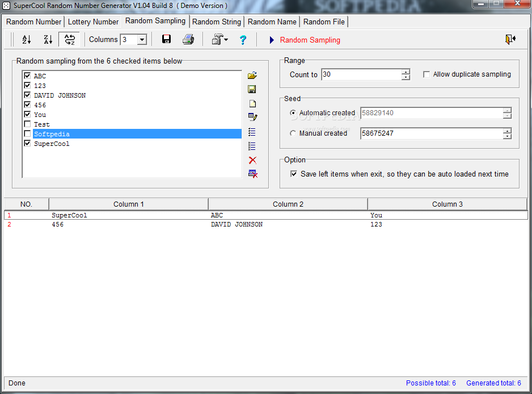This screenshot has height=394, width=532.
Task: Uncheck the You item
Action: coord(27,115)
